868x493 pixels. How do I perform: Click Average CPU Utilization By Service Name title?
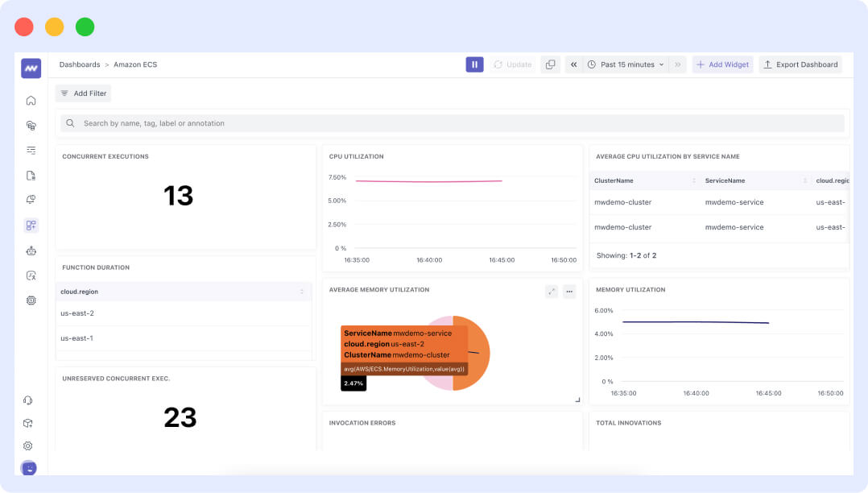click(668, 156)
